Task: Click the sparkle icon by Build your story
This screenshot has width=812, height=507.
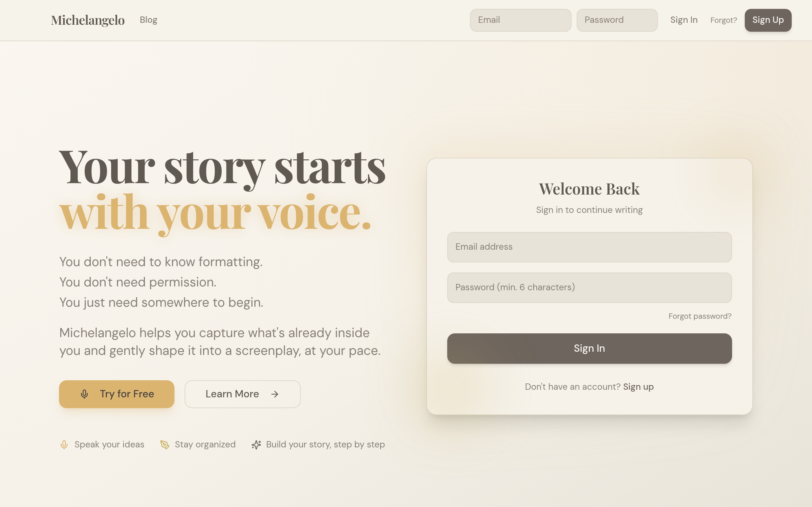Action: tap(256, 445)
